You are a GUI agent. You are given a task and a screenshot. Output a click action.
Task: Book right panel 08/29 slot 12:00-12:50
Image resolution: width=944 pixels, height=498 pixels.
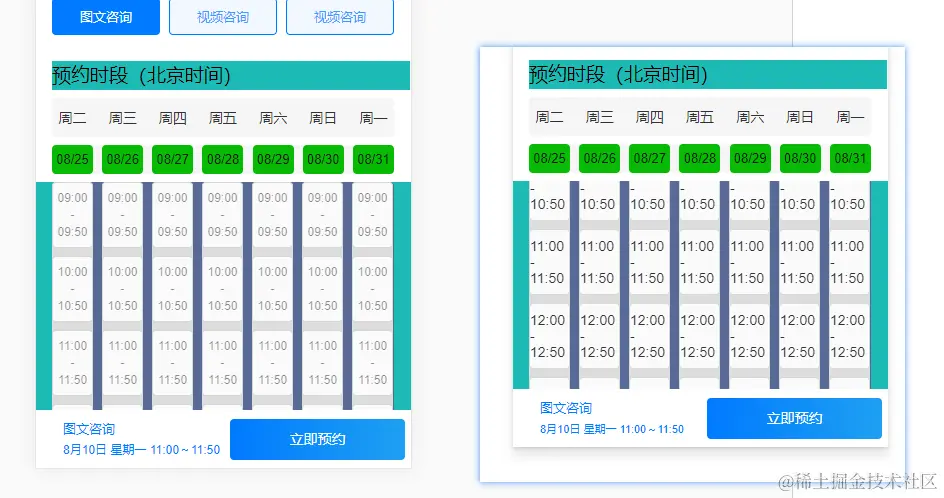click(749, 336)
